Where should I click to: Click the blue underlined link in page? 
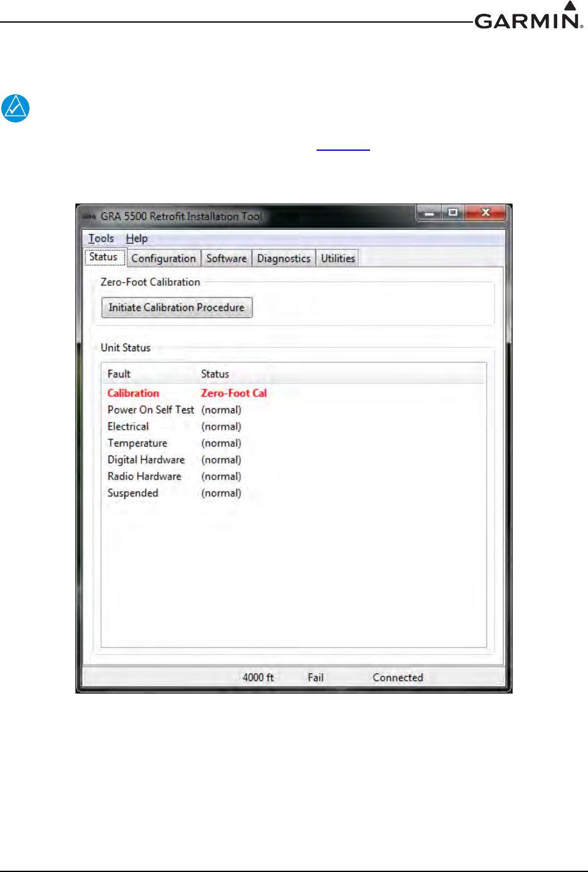tap(343, 150)
